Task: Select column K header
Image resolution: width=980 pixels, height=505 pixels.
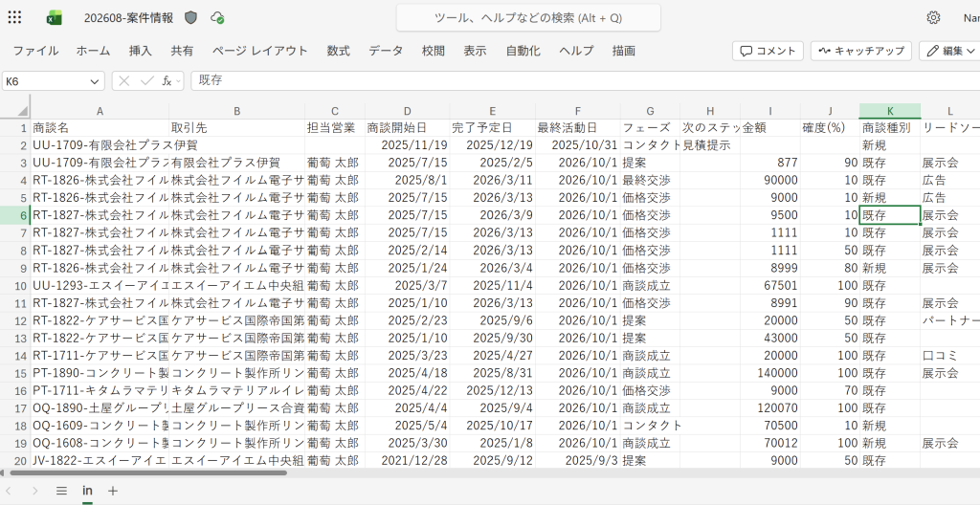Action: click(890, 111)
